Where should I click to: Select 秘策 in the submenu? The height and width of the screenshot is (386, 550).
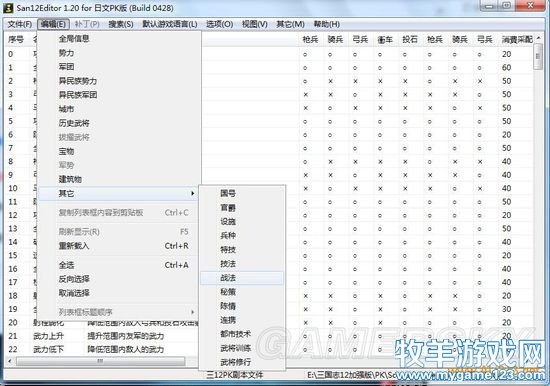pyautogui.click(x=242, y=292)
